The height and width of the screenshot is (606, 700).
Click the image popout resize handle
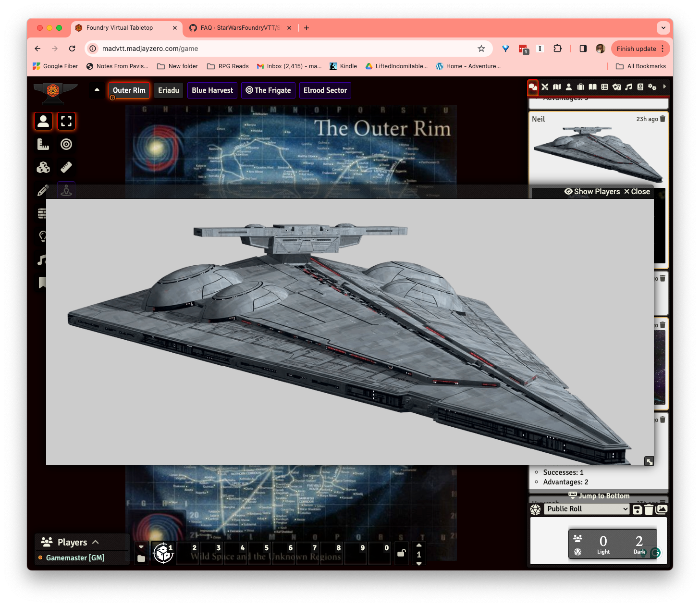point(649,461)
